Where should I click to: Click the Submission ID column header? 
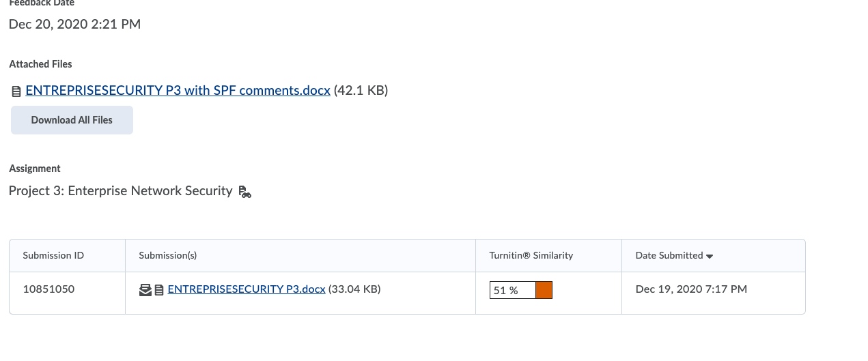click(53, 255)
